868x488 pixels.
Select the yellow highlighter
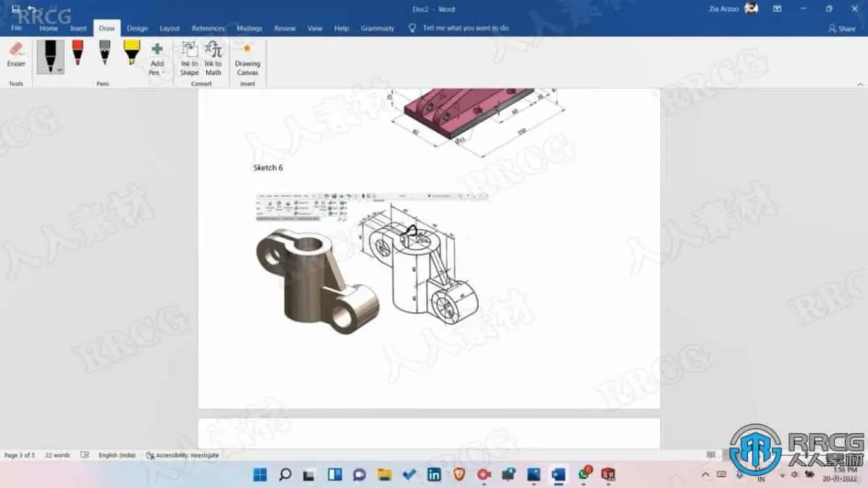(x=132, y=53)
